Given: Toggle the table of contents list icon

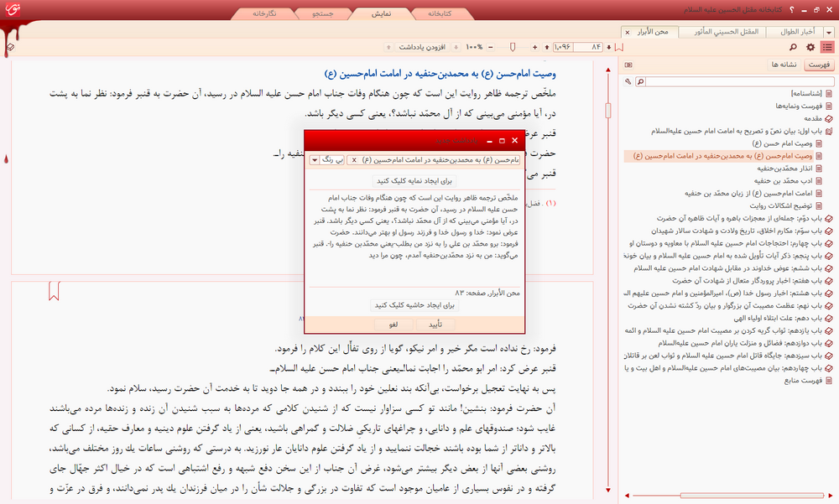Looking at the screenshot, I should 827,47.
